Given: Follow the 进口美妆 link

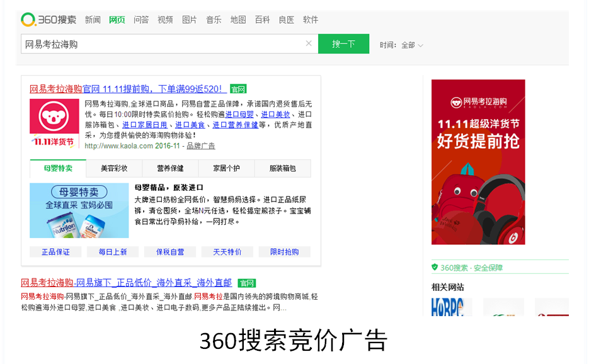Looking at the screenshot, I should (275, 114).
